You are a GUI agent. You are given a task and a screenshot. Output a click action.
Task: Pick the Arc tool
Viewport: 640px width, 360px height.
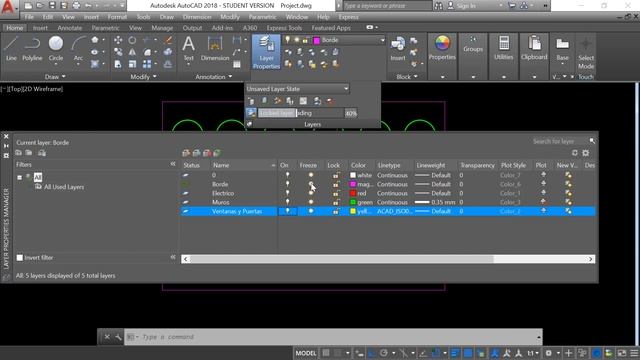click(x=78, y=48)
